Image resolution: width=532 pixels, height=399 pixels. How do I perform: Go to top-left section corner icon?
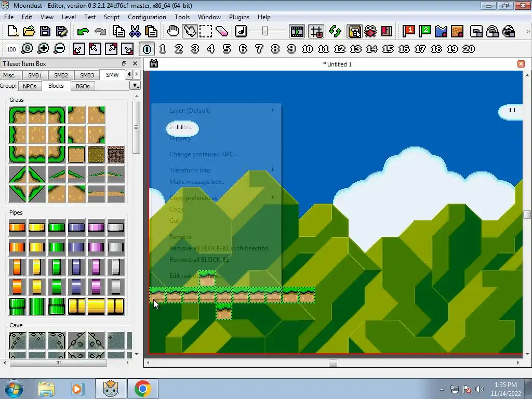pos(95,49)
